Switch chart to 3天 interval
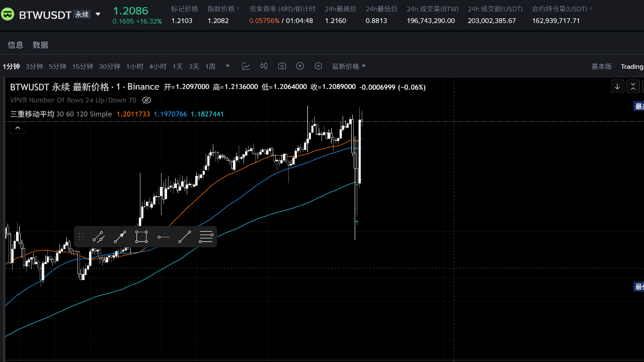The image size is (644, 362). click(194, 66)
